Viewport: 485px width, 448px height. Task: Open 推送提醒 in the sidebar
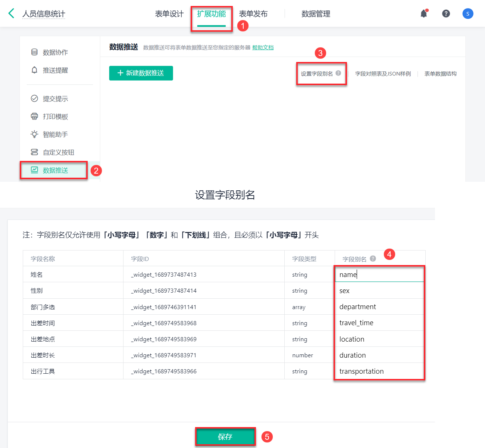click(55, 70)
